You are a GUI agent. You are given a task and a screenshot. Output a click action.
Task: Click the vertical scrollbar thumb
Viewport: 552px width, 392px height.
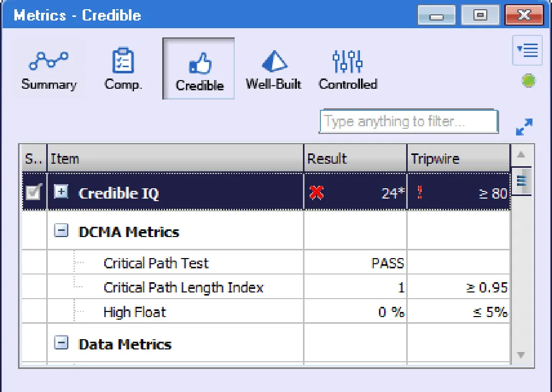521,181
